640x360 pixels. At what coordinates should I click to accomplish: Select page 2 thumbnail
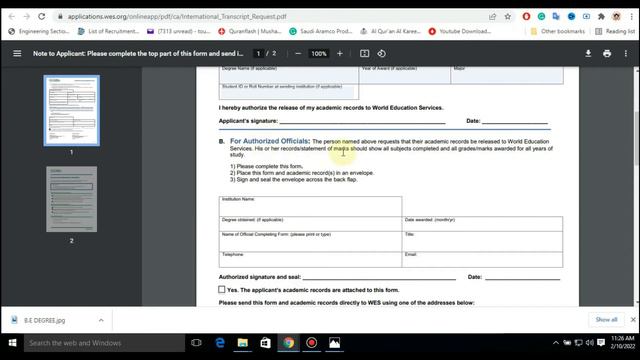click(71, 199)
